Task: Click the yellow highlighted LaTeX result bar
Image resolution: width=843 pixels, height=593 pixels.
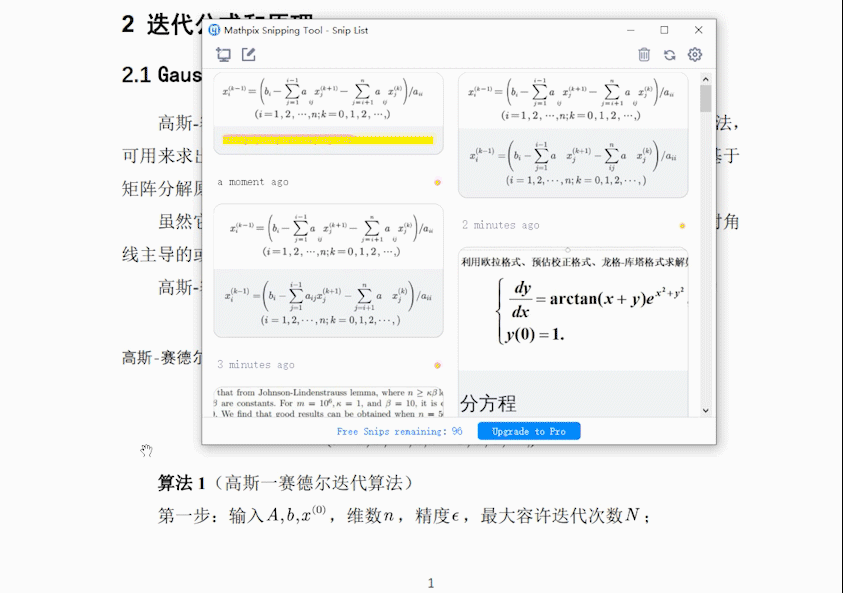Action: 328,140
